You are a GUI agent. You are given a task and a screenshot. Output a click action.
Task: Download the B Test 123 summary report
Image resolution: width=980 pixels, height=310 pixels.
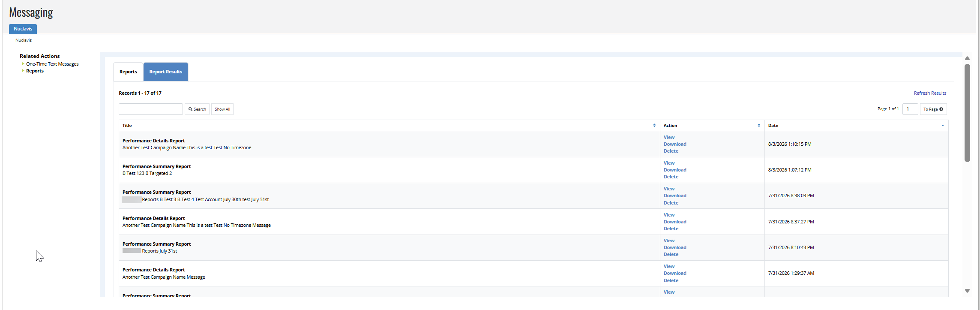click(675, 170)
